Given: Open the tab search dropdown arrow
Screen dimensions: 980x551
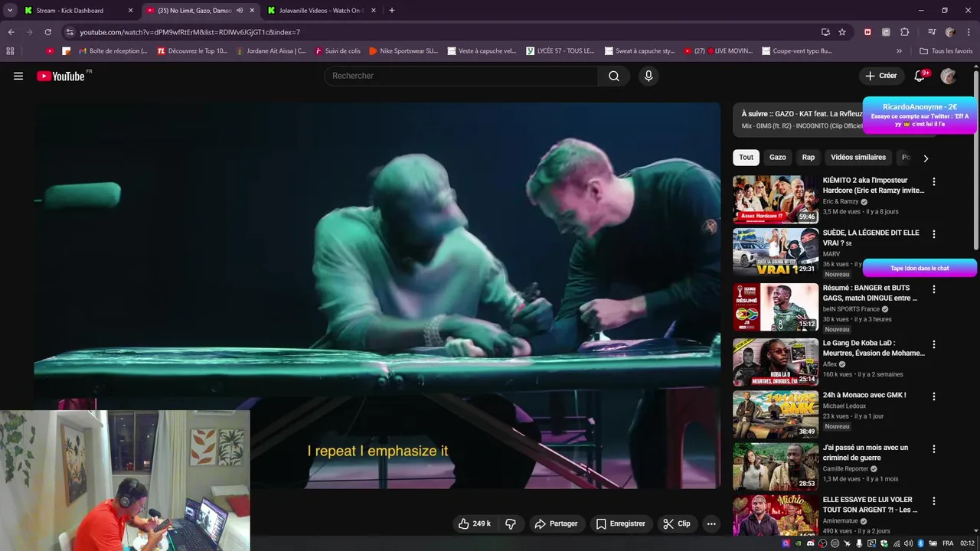Looking at the screenshot, I should point(10,11).
